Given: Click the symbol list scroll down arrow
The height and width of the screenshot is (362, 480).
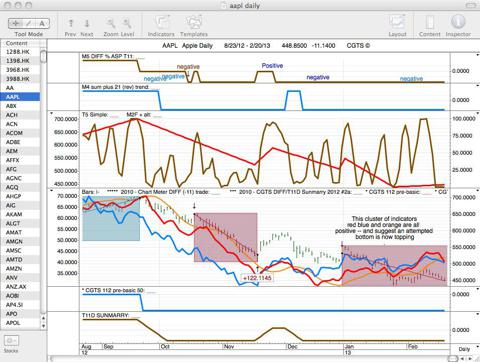Looking at the screenshot, I should pyautogui.click(x=43, y=326).
